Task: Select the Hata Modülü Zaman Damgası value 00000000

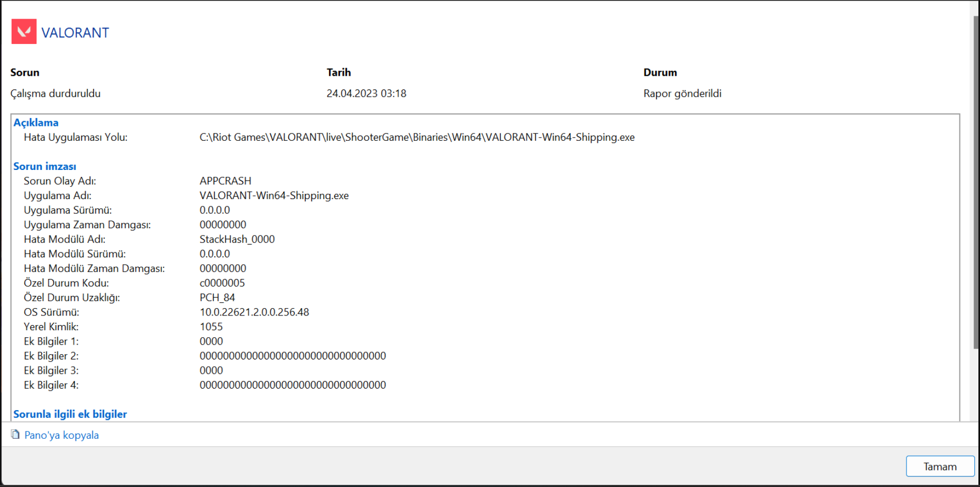Action: [x=223, y=268]
